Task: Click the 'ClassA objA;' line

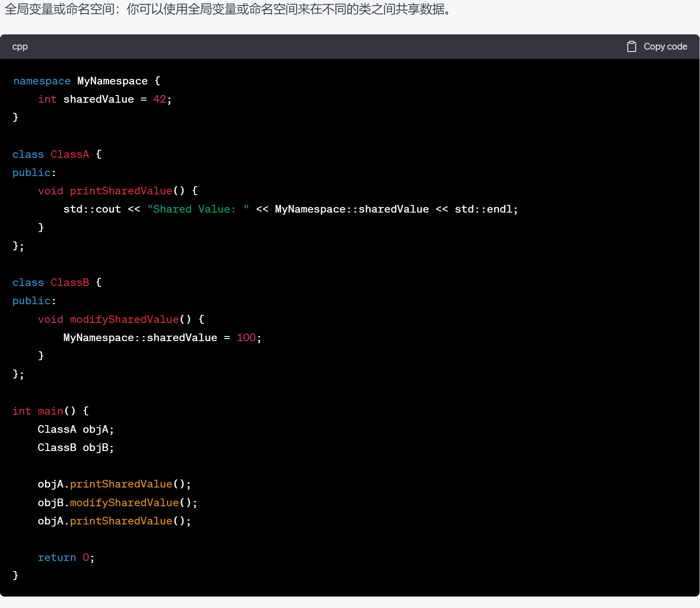Action: 76,429
